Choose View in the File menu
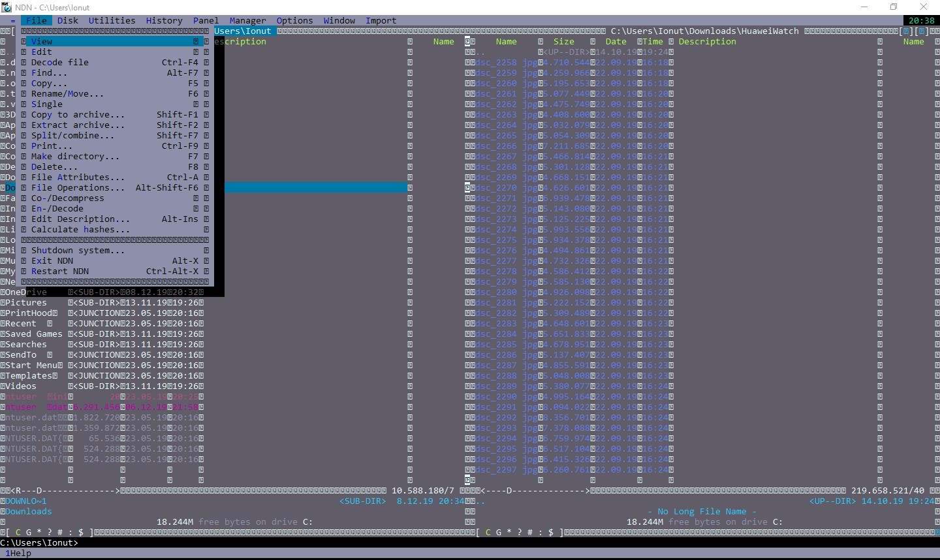This screenshot has height=560, width=940. (115, 41)
